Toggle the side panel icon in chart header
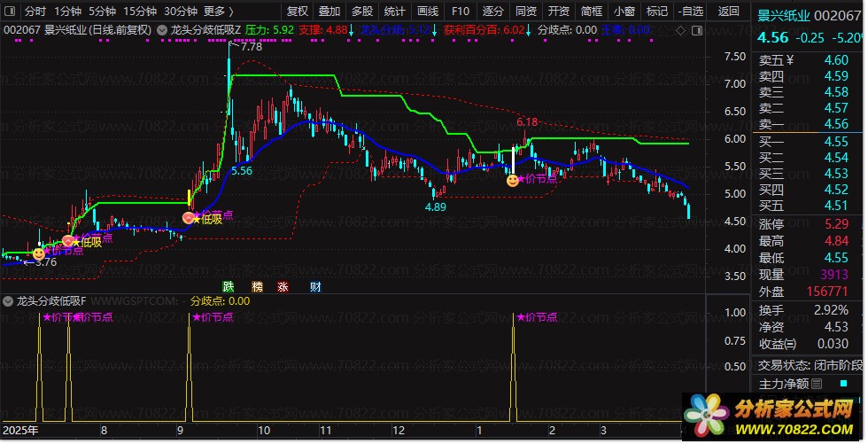This screenshot has width=868, height=444. coord(697,30)
